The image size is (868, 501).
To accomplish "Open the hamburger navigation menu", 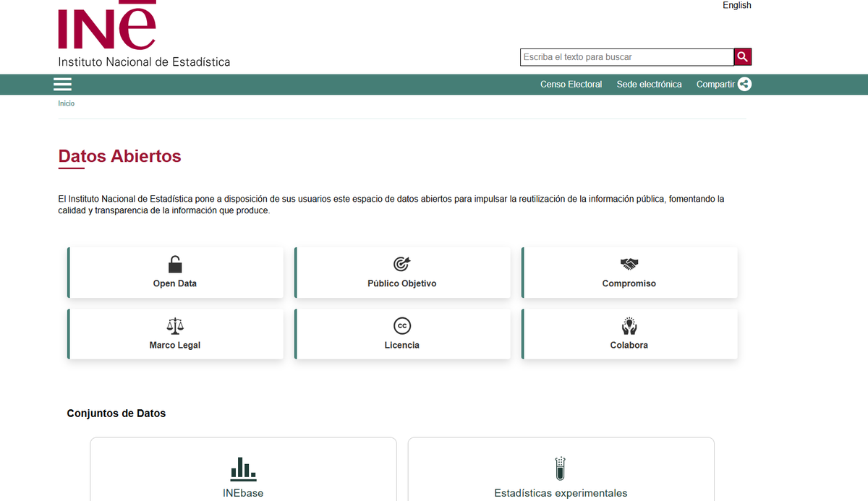I will 62,84.
